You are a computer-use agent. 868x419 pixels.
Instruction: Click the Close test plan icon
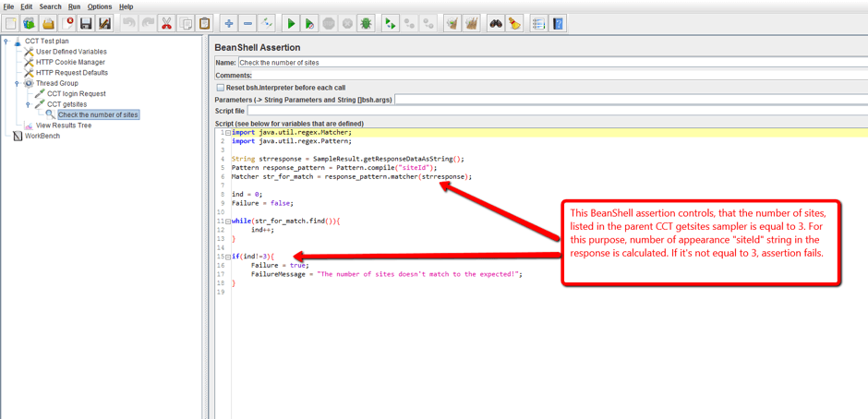67,24
